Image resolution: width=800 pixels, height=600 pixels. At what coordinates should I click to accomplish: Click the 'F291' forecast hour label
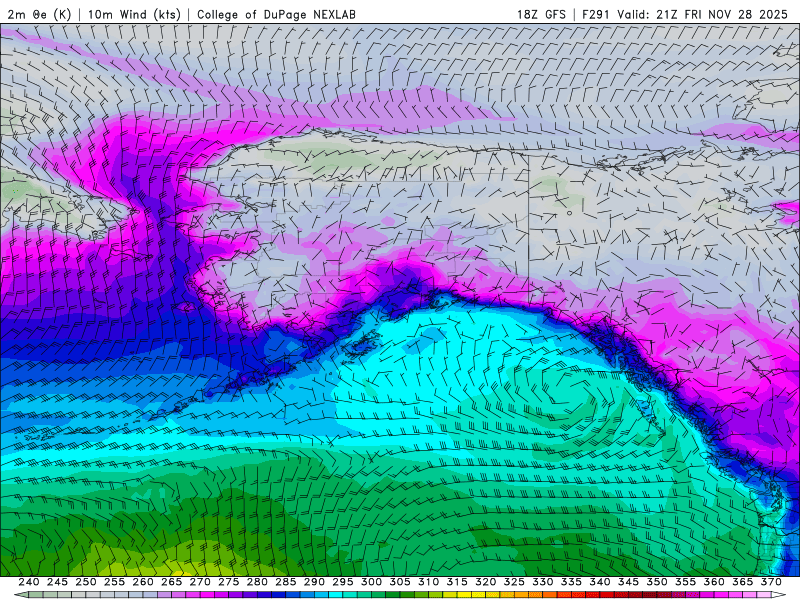coord(596,14)
